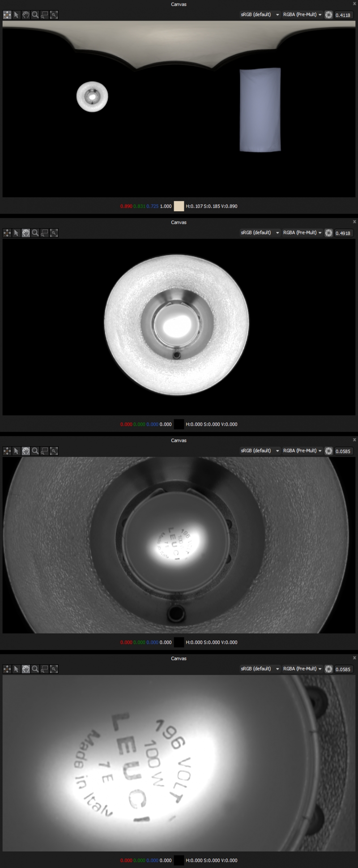Image resolution: width=358 pixels, height=868 pixels.
Task: Click the green channel value 0.831
Action: coord(139,206)
